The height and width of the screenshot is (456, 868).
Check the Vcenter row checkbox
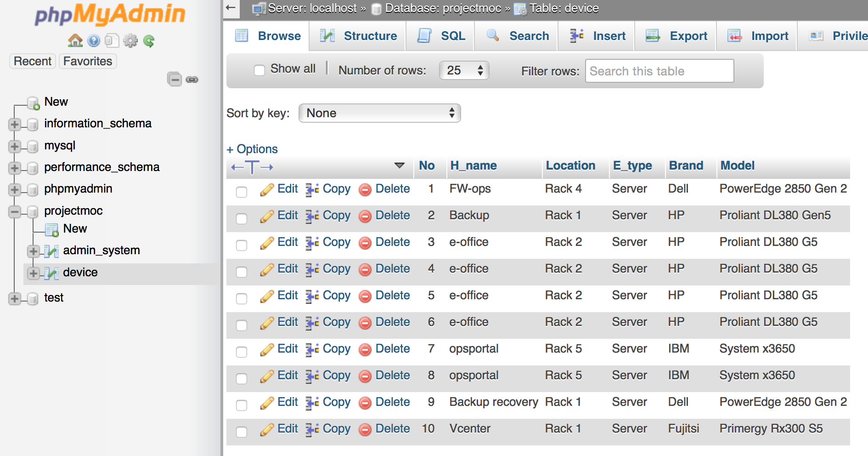click(242, 432)
